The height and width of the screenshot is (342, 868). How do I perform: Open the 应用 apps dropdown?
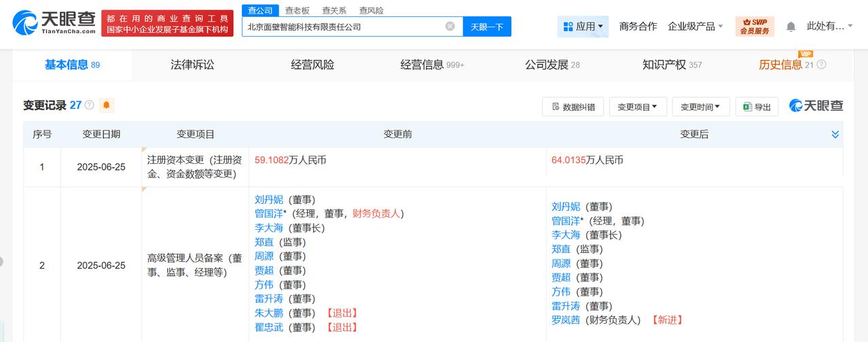coord(583,27)
